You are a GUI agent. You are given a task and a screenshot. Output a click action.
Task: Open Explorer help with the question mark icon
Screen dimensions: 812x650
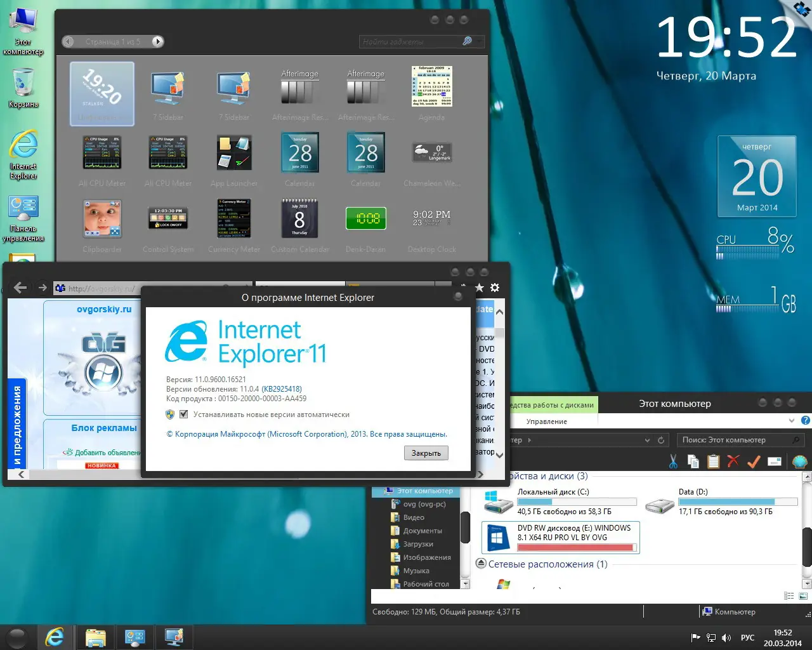[x=806, y=420]
